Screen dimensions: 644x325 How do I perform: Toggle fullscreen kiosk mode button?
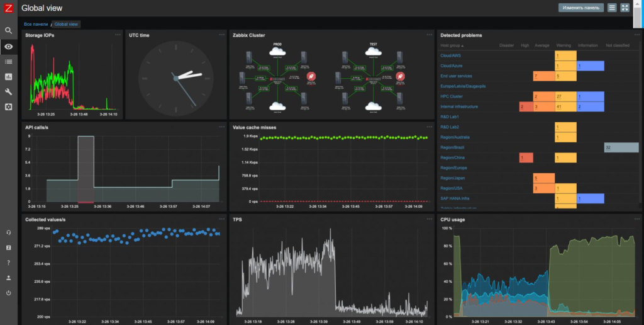(x=625, y=8)
